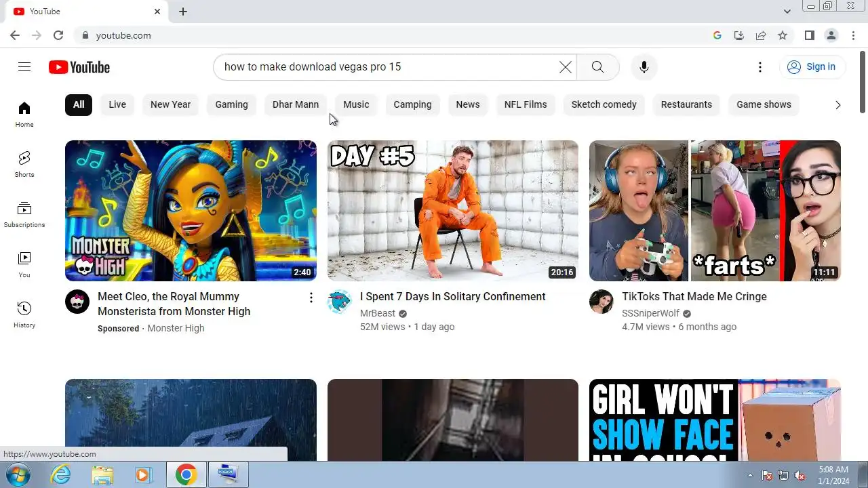The width and height of the screenshot is (868, 488).
Task: Play the Monster High thumbnail video
Action: (191, 211)
